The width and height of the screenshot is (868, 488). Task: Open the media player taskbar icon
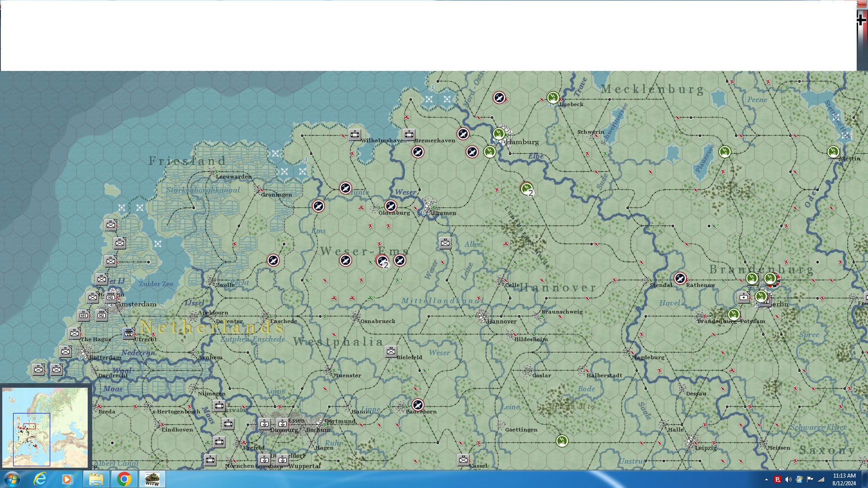pos(67,479)
